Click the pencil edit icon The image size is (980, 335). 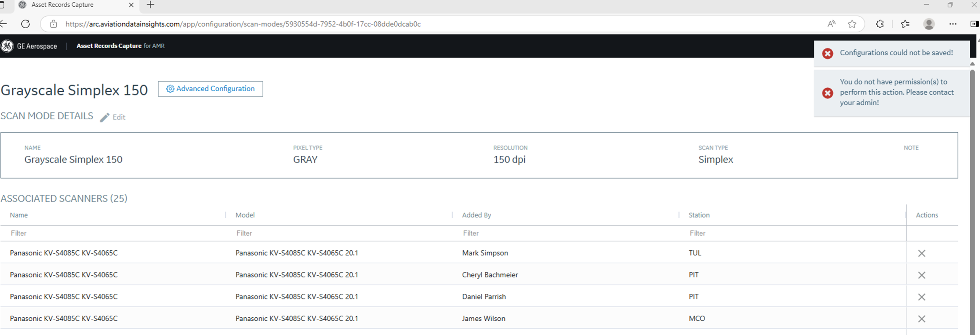tap(104, 117)
